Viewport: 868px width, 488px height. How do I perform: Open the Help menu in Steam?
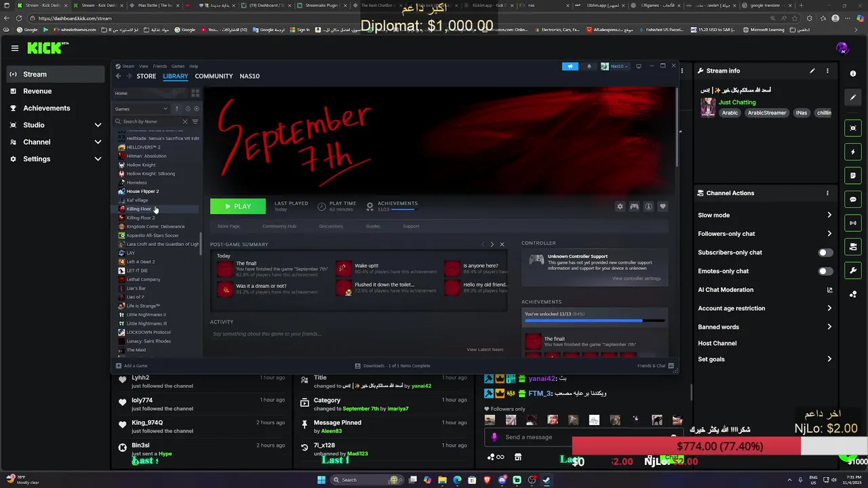click(x=193, y=66)
